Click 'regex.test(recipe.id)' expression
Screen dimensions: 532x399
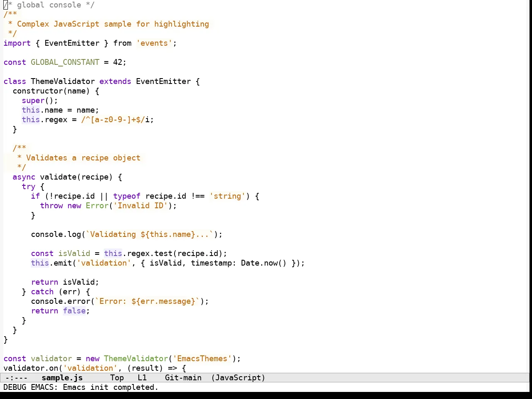175,254
